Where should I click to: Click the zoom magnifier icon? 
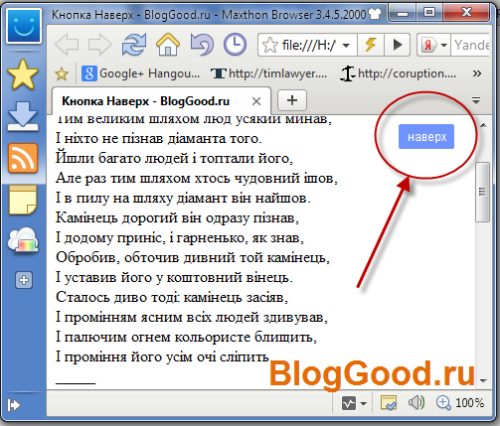pyautogui.click(x=443, y=403)
